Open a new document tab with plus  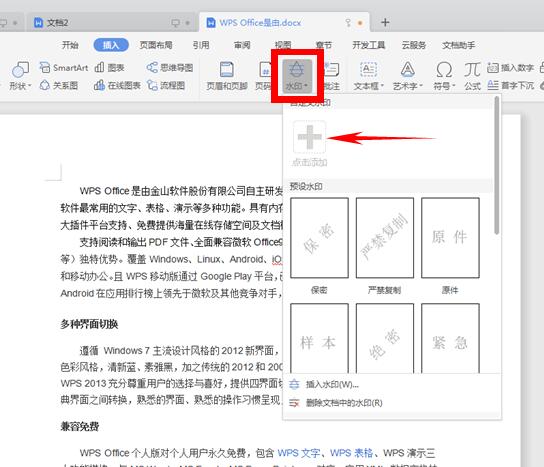point(385,23)
